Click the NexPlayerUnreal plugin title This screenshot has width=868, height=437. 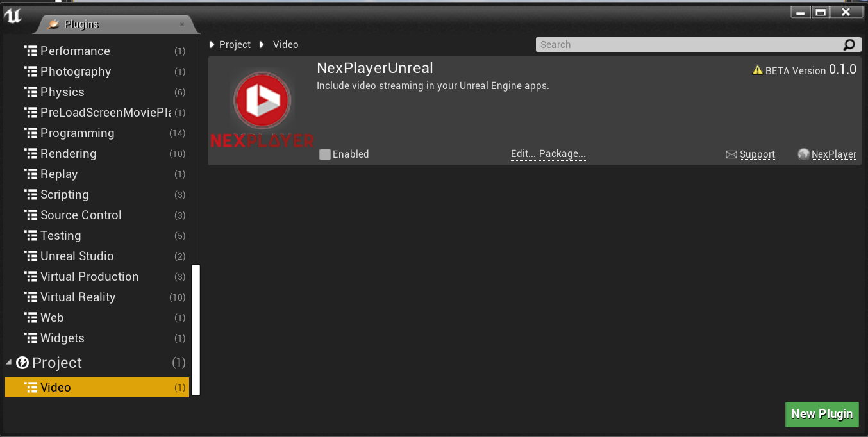(x=375, y=68)
